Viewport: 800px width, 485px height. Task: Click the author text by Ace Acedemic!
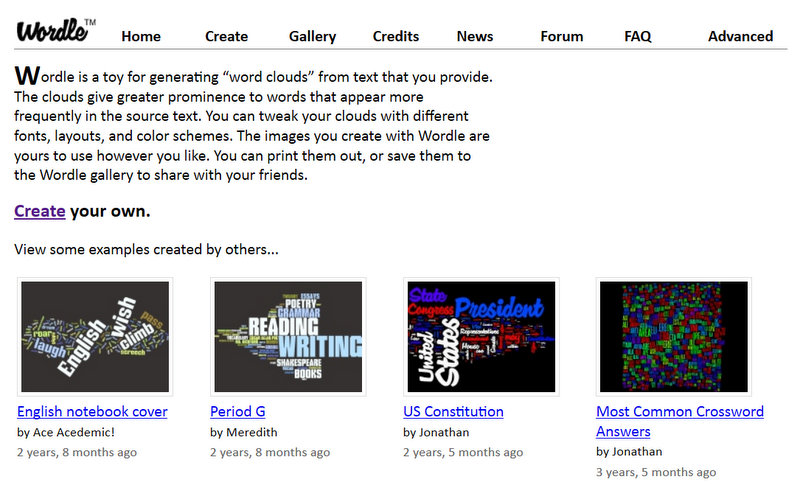coord(66,432)
